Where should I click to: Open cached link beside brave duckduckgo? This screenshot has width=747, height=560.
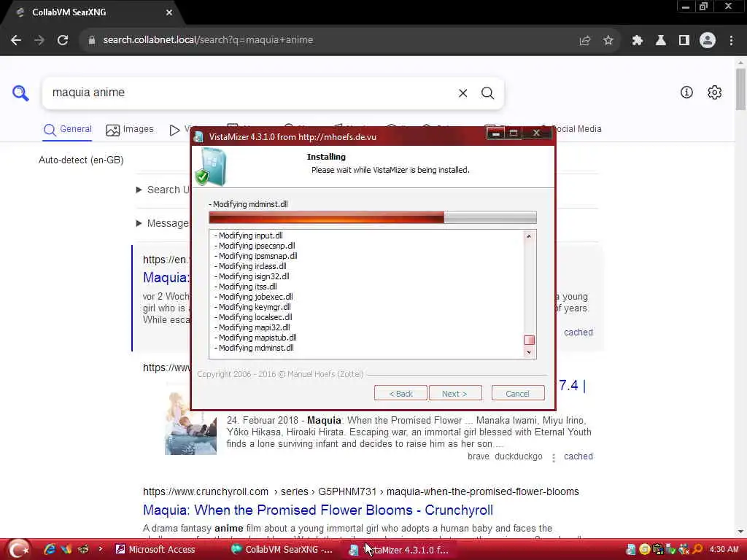[x=578, y=456]
